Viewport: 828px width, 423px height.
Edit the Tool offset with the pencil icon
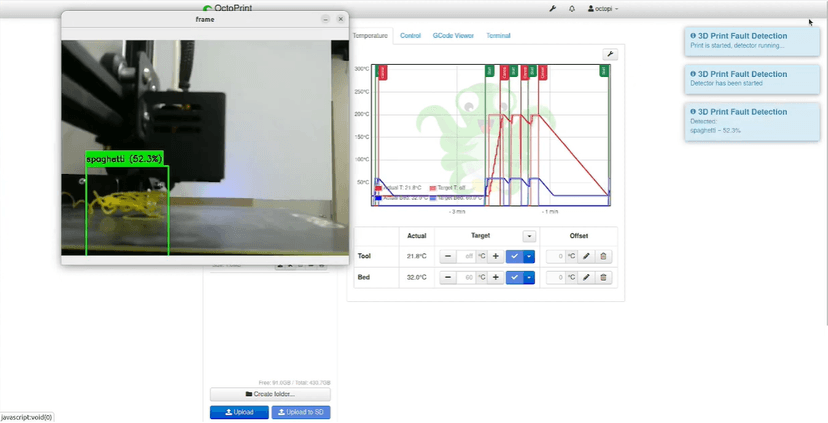[586, 256]
